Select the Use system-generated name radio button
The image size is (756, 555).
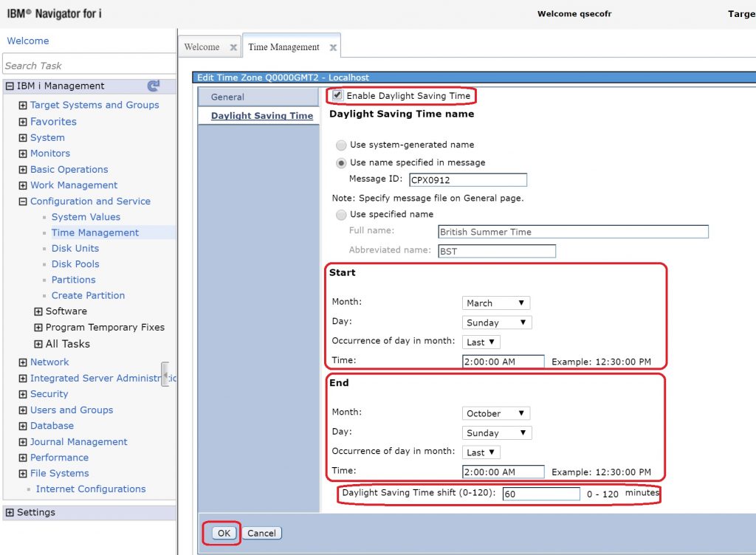coord(341,145)
